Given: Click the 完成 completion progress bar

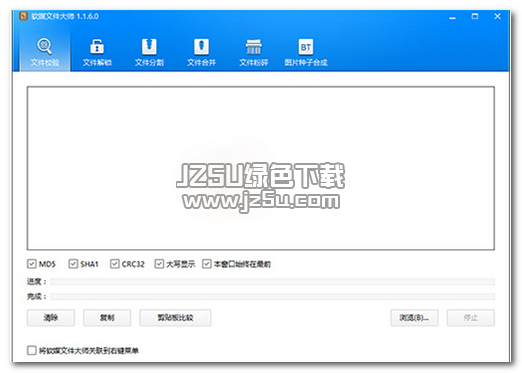Looking at the screenshot, I should click(x=273, y=296).
